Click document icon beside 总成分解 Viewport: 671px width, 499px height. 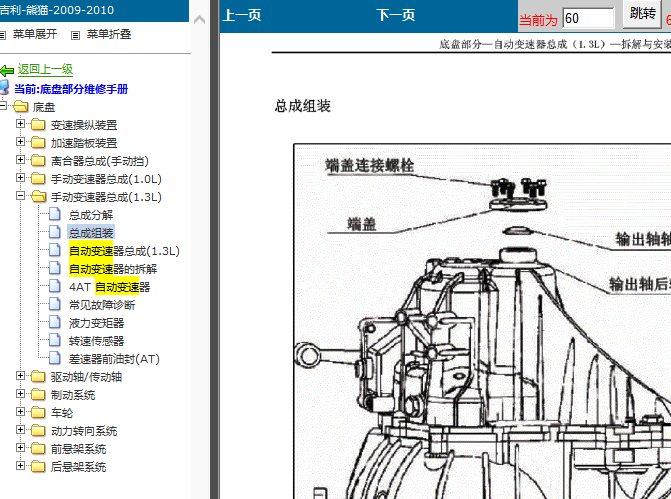(x=54, y=214)
